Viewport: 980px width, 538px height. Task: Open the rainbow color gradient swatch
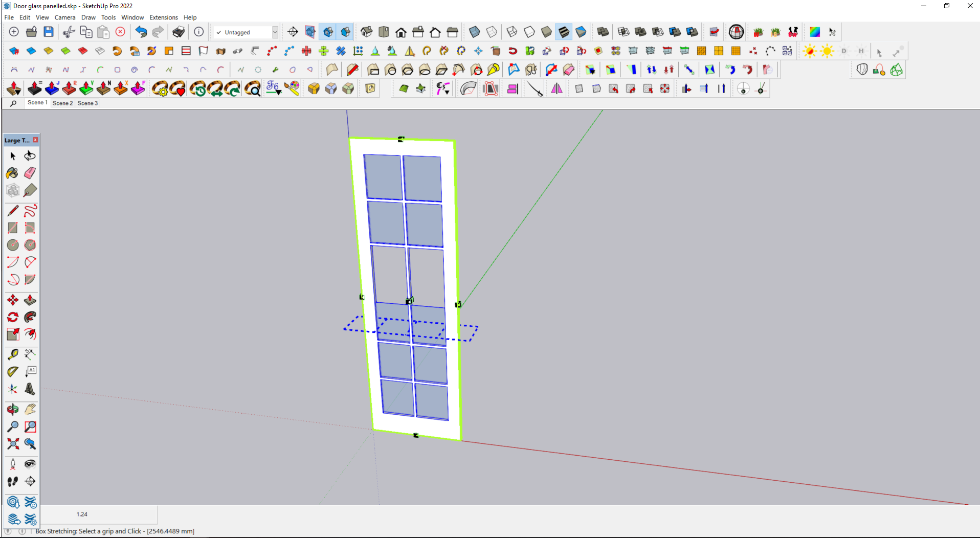pyautogui.click(x=815, y=32)
